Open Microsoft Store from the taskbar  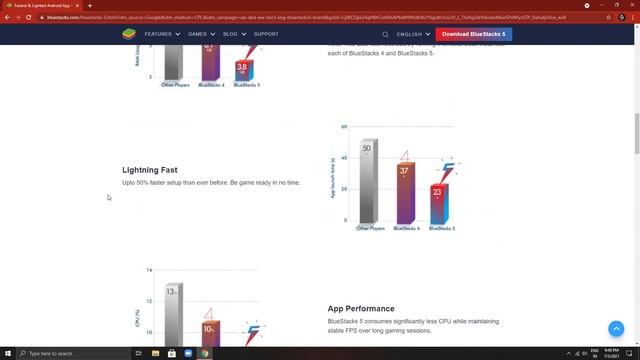point(172,353)
